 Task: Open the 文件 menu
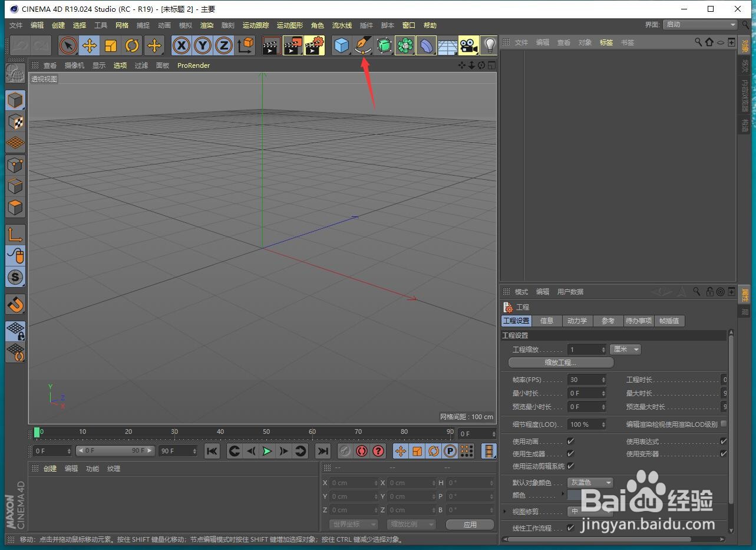[16, 25]
